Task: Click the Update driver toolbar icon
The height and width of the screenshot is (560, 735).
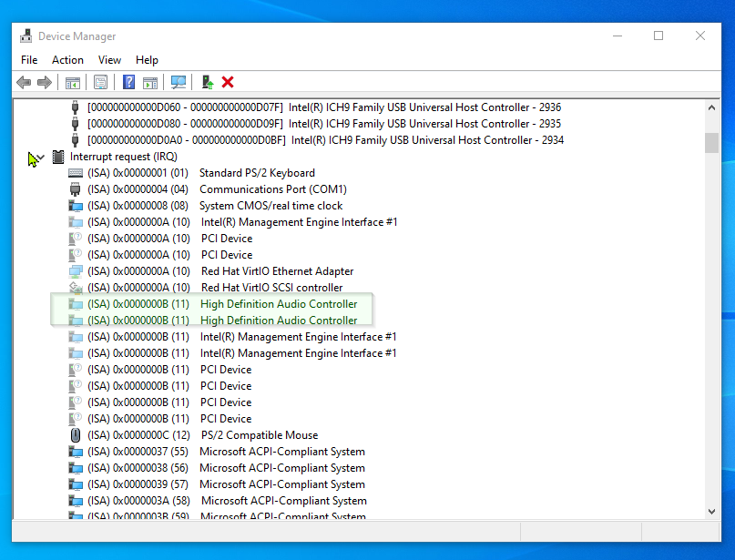Action: [x=207, y=83]
